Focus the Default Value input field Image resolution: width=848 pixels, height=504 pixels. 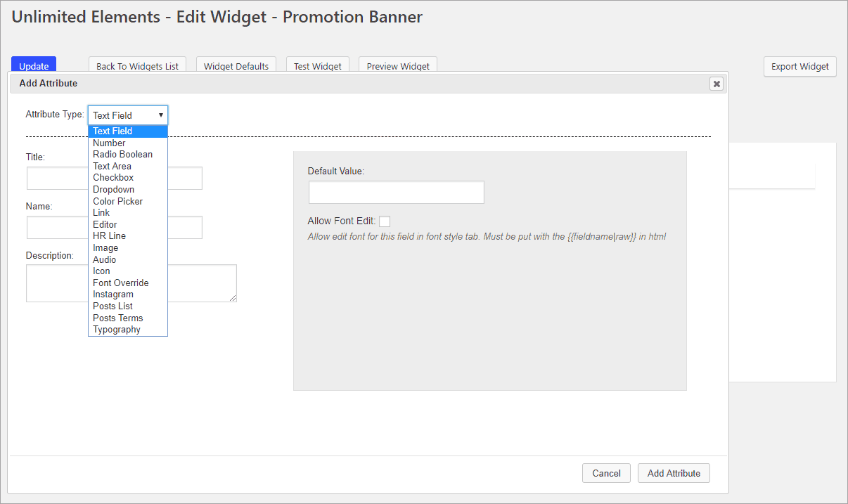397,192
